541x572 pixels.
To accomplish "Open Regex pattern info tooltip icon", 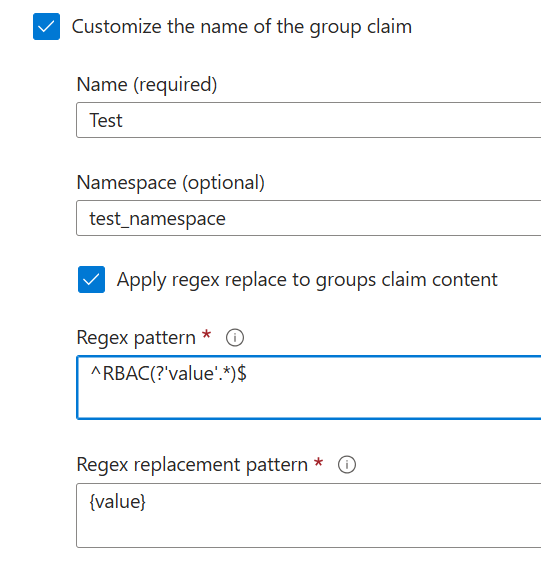I will tap(235, 337).
